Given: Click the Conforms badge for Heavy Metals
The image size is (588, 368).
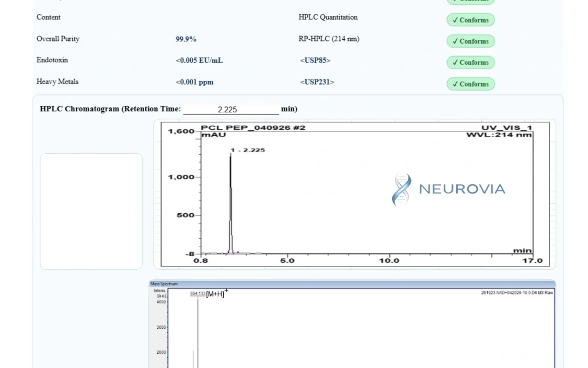Looking at the screenshot, I should tap(470, 84).
